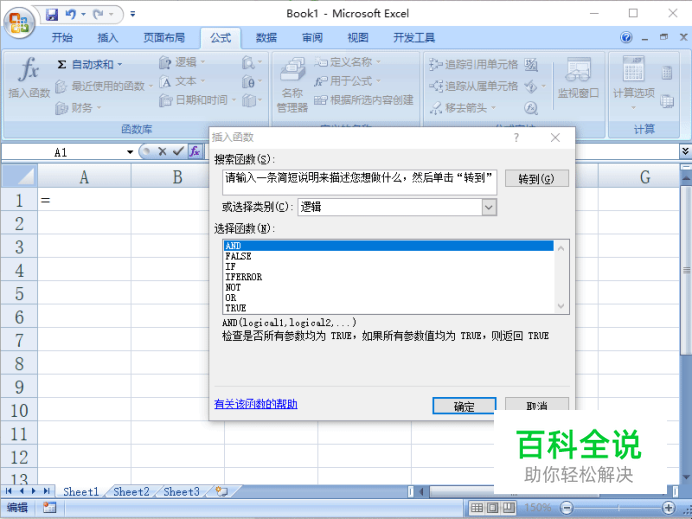Image resolution: width=692 pixels, height=519 pixels.
Task: Save the workbook from Quick Access toolbar
Action: click(x=52, y=15)
